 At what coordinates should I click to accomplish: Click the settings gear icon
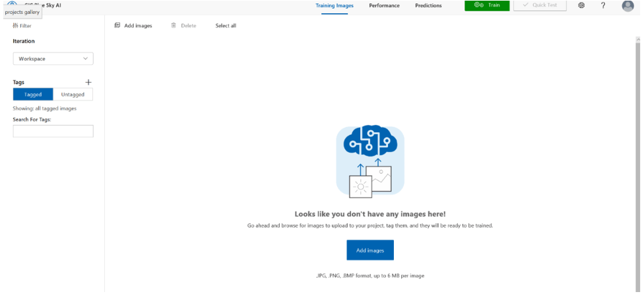click(x=581, y=5)
